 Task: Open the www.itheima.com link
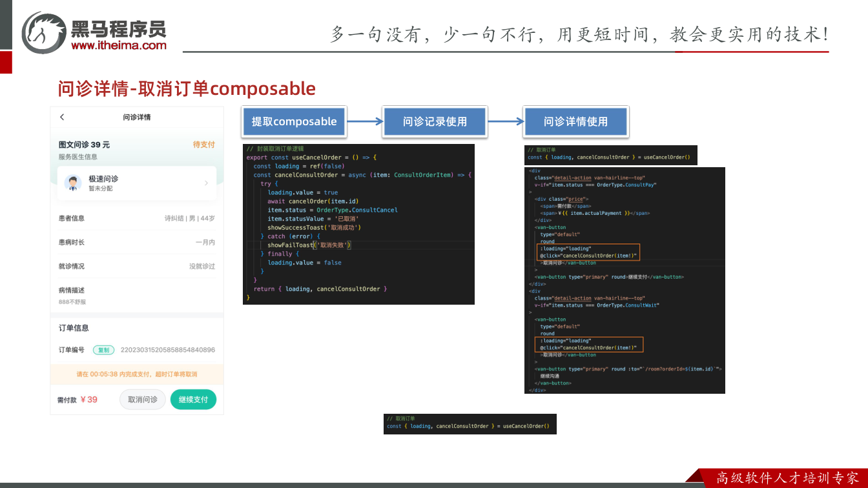(119, 45)
